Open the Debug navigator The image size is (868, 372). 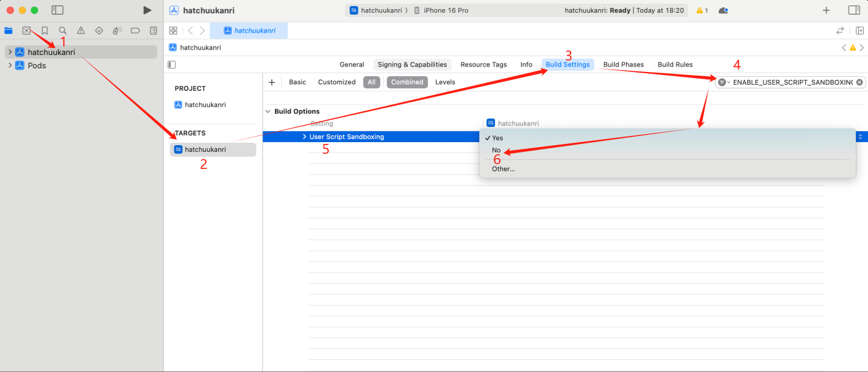(117, 30)
